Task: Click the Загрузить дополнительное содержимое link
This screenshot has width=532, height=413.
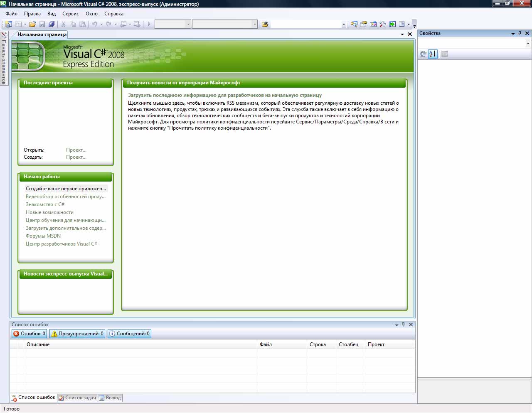Action: pos(66,228)
